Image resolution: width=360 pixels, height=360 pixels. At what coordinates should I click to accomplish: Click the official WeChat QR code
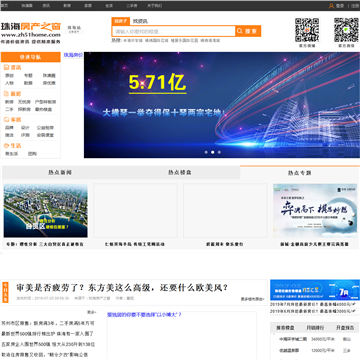(x=346, y=30)
